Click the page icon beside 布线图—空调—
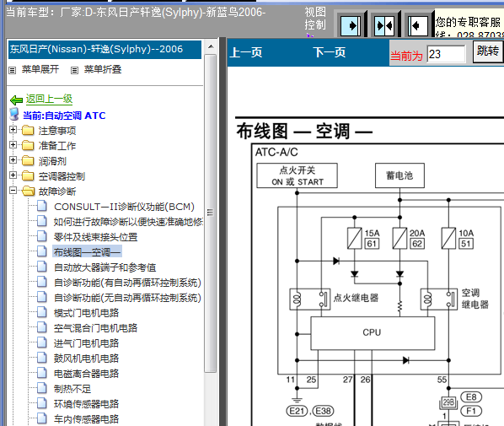Viewport: 504px width, 426px height. pyautogui.click(x=42, y=251)
